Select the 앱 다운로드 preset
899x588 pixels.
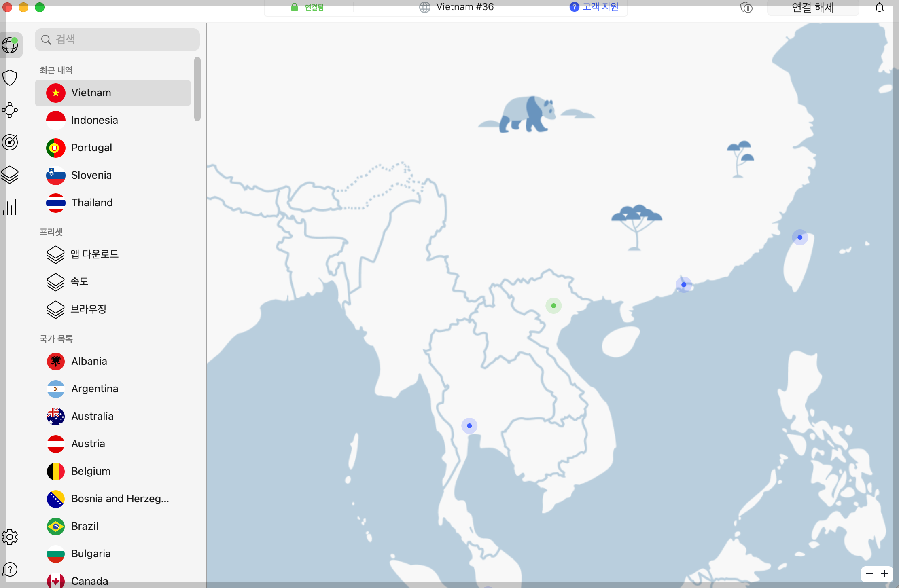pos(94,254)
